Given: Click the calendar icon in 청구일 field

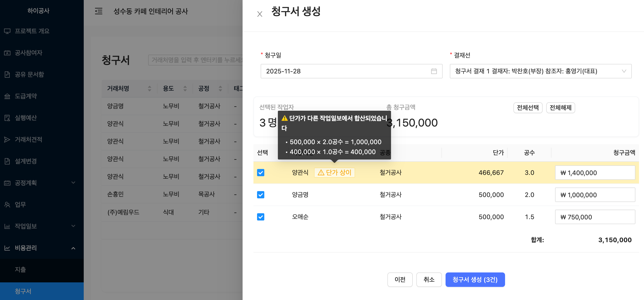Looking at the screenshot, I should tap(434, 71).
